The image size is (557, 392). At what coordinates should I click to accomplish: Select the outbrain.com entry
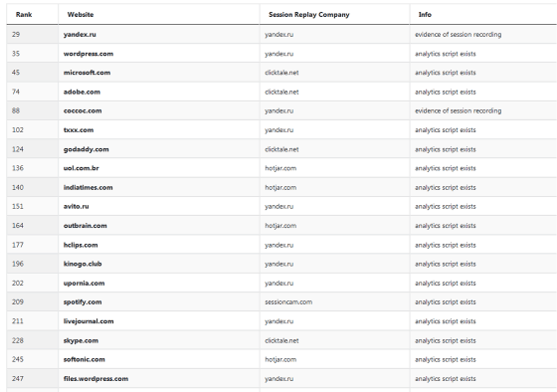pos(85,226)
